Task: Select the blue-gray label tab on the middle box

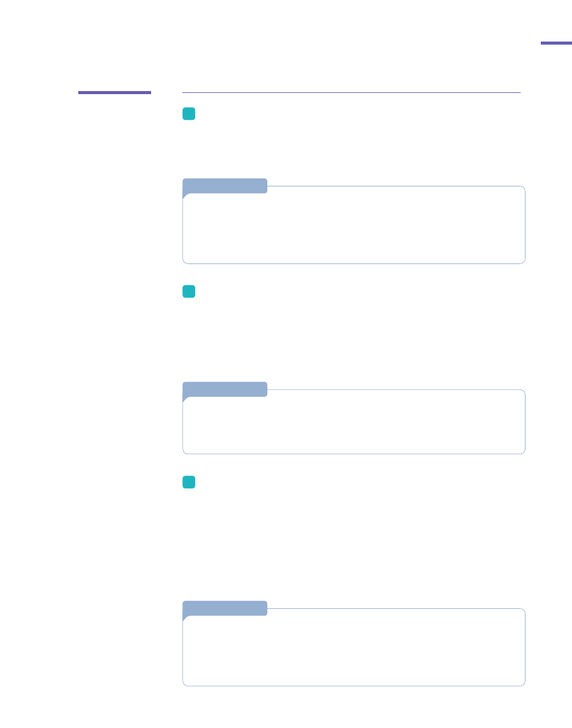Action: tap(225, 389)
